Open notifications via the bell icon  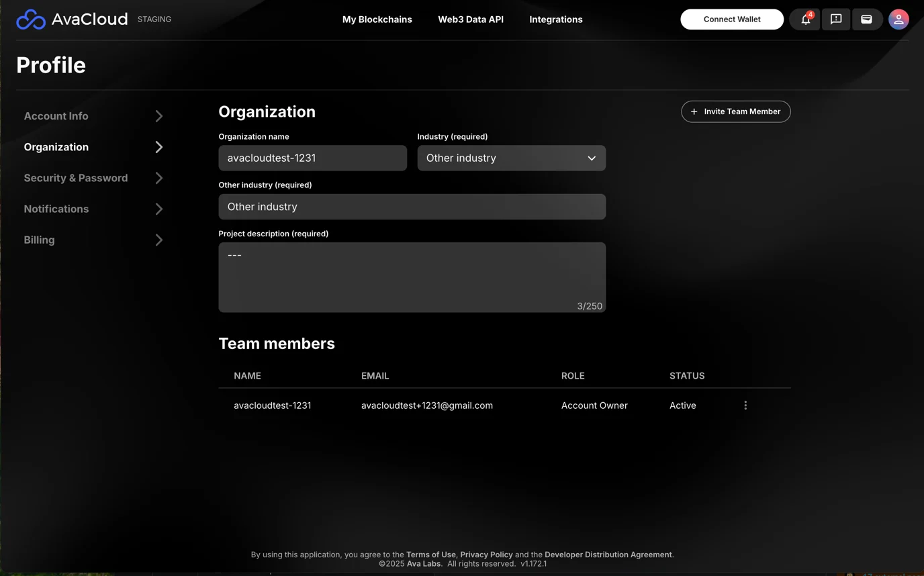tap(804, 19)
